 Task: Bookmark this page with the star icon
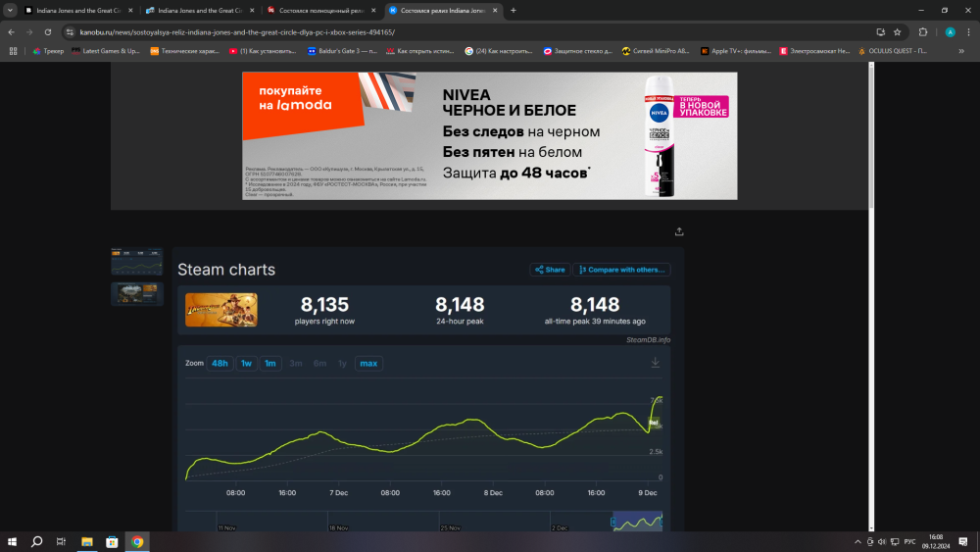pyautogui.click(x=897, y=31)
